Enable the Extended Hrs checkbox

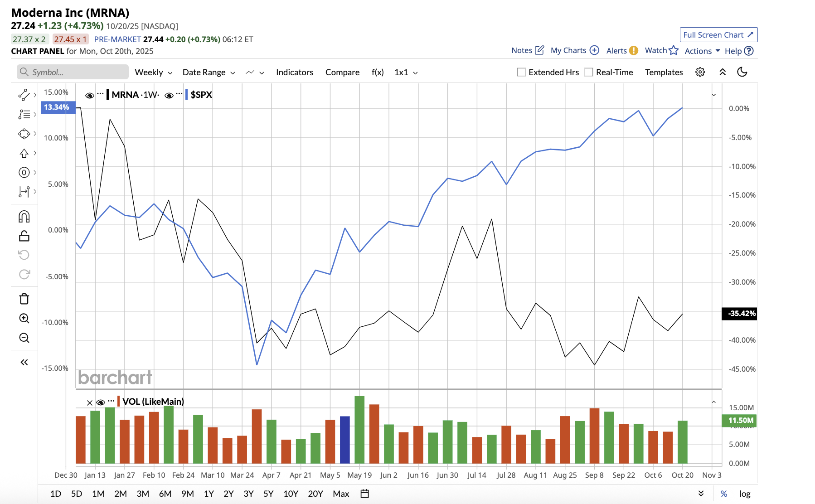click(x=521, y=72)
